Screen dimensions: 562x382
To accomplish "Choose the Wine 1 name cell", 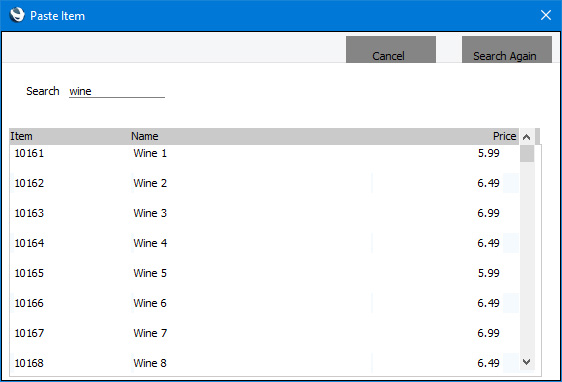I will (x=150, y=153).
